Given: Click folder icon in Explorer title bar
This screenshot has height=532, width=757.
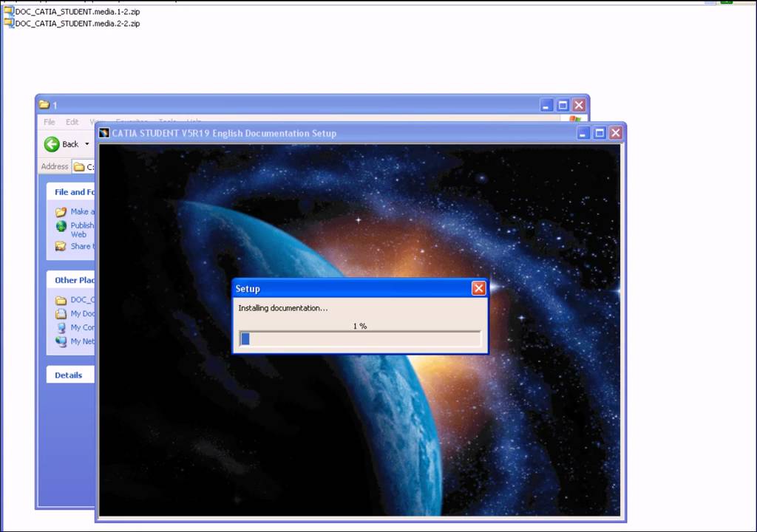Looking at the screenshot, I should click(44, 104).
